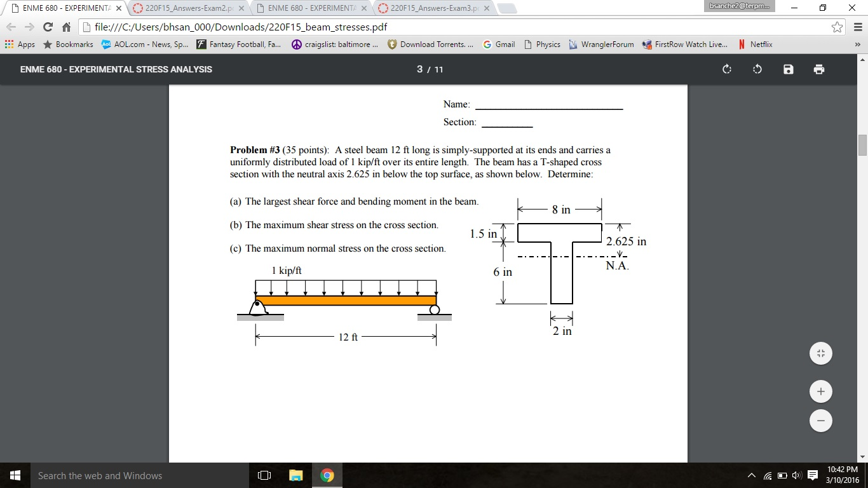Rotate the PDF counterclockwise
Screen dimensions: 868x488
pyautogui.click(x=757, y=69)
